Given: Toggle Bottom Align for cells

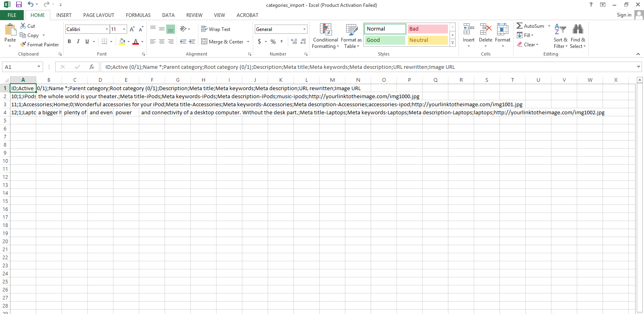Looking at the screenshot, I should [171, 29].
